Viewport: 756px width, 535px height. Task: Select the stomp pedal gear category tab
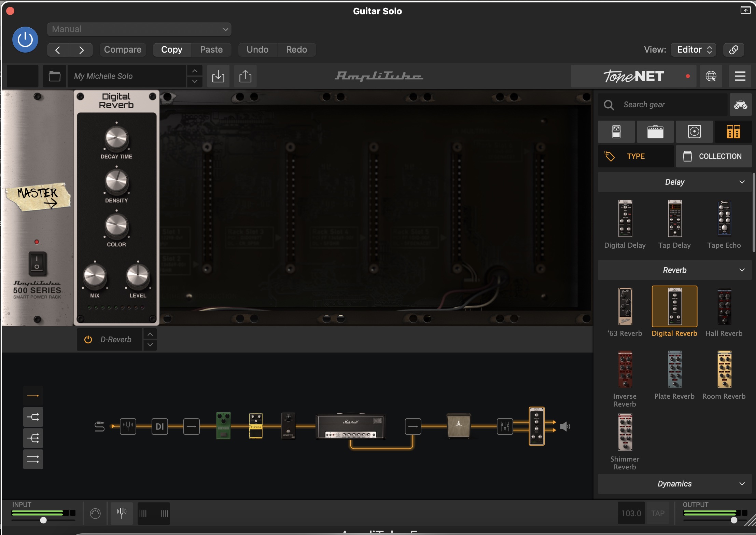click(616, 132)
